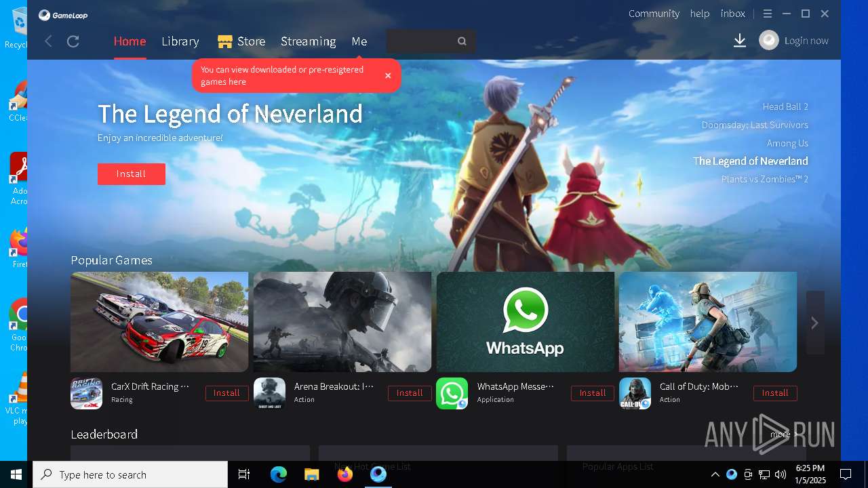Viewport: 868px width, 488px height.
Task: Open the Windows Start menu
Action: tap(16, 474)
